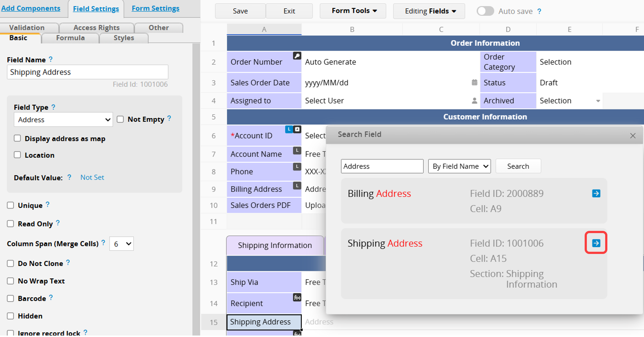Tick the Read Only checkbox
644x337 pixels.
pyautogui.click(x=11, y=224)
